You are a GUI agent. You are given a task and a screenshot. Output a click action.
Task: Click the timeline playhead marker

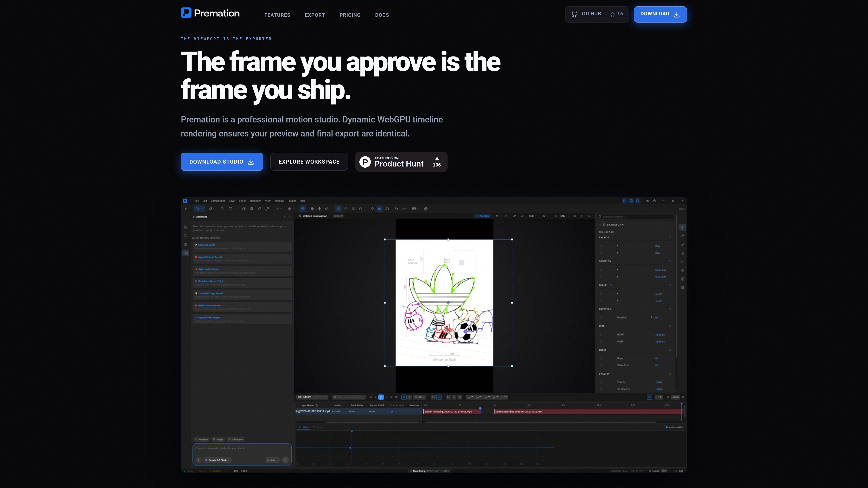click(480, 408)
